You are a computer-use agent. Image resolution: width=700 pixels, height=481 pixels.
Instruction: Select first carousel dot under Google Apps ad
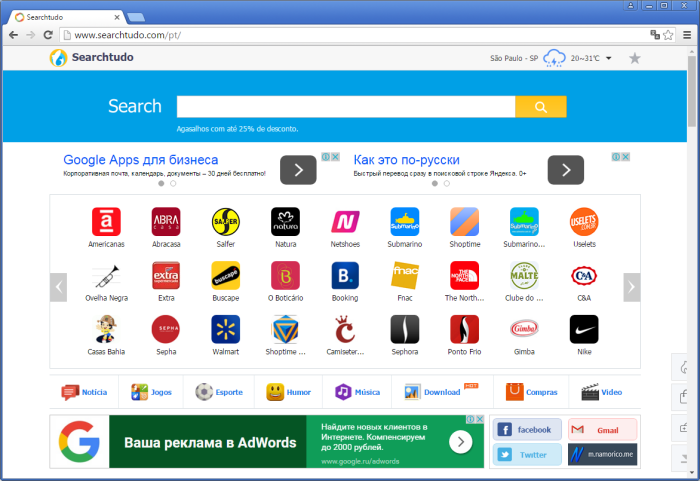coord(161,184)
